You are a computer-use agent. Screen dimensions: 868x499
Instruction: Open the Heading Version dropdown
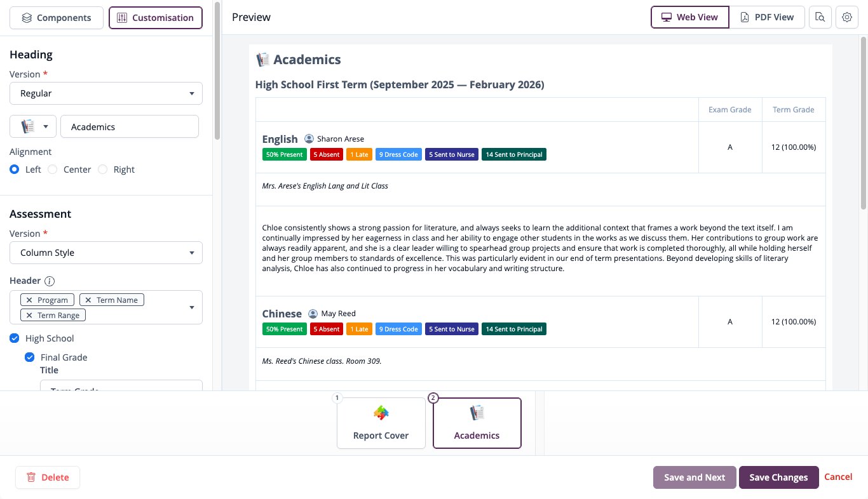click(x=106, y=93)
